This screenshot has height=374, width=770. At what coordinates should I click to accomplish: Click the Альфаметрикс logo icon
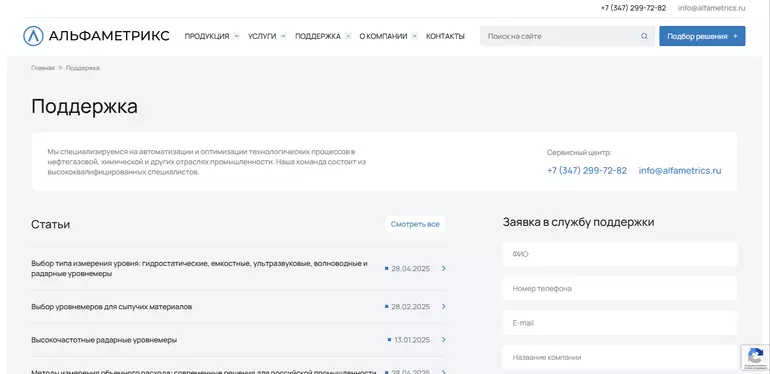click(33, 36)
